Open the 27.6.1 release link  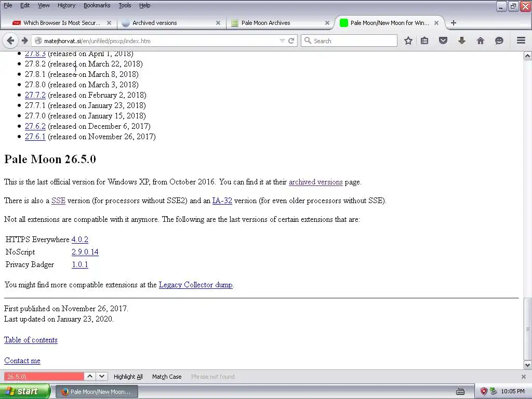[x=35, y=137]
